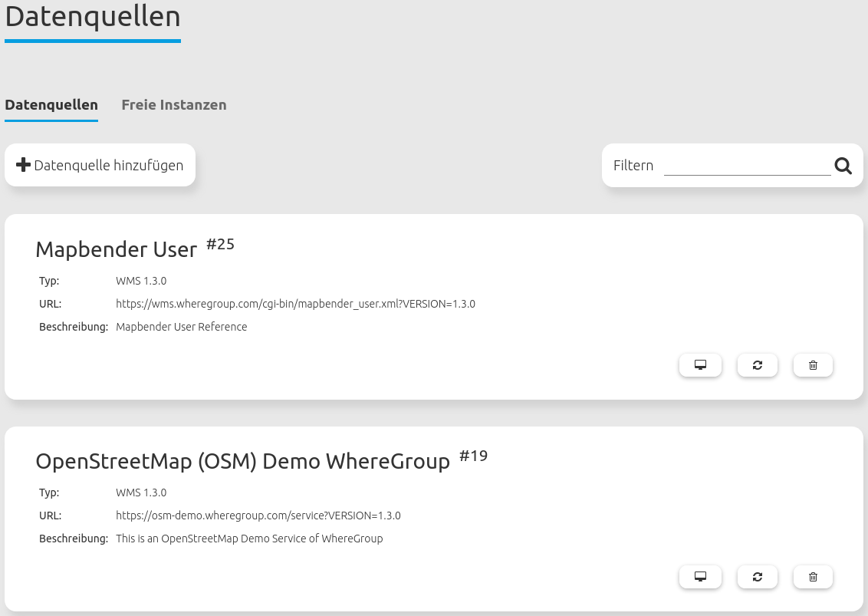868x616 pixels.
Task: Show metadata for Mapbender User source
Action: pos(700,365)
